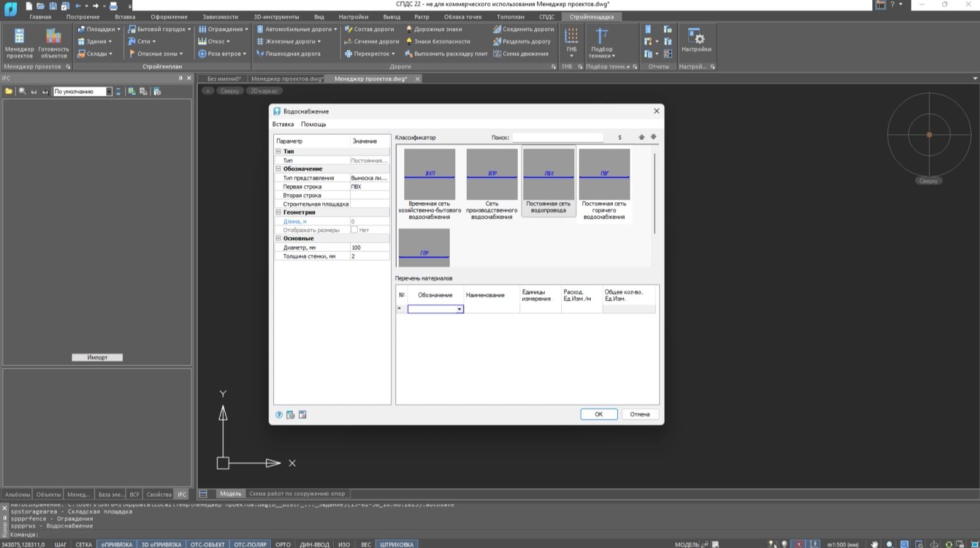
Task: Click the Пешеходная дорога tool
Action: (x=288, y=54)
